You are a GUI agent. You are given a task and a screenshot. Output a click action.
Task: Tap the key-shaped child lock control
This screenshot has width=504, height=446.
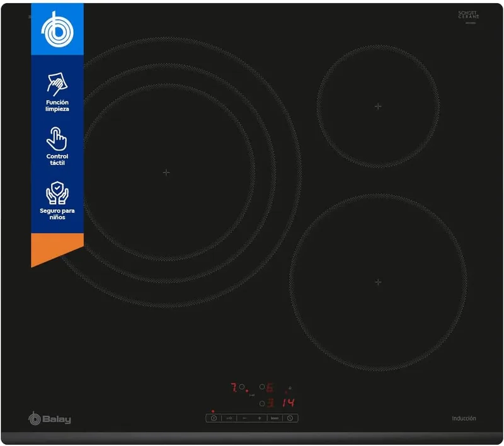(x=229, y=418)
